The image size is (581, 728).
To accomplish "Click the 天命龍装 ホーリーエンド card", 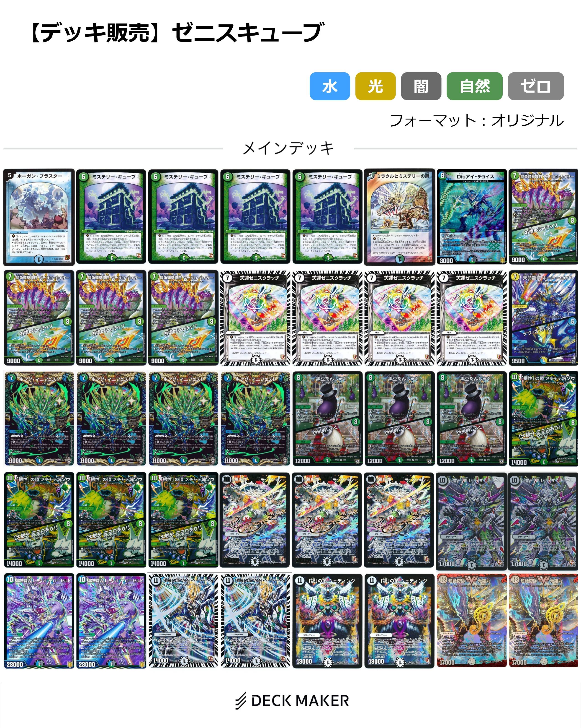I will [x=544, y=318].
